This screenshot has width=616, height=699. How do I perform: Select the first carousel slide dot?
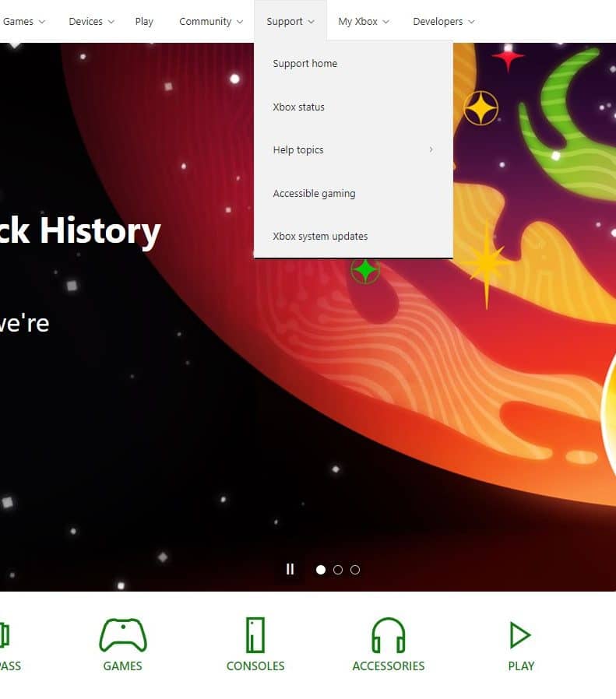(321, 570)
